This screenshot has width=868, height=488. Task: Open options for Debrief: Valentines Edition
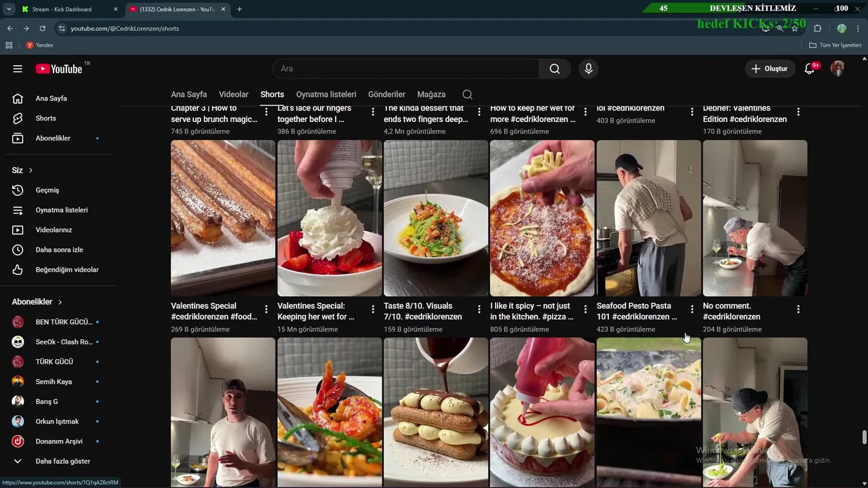[798, 112]
